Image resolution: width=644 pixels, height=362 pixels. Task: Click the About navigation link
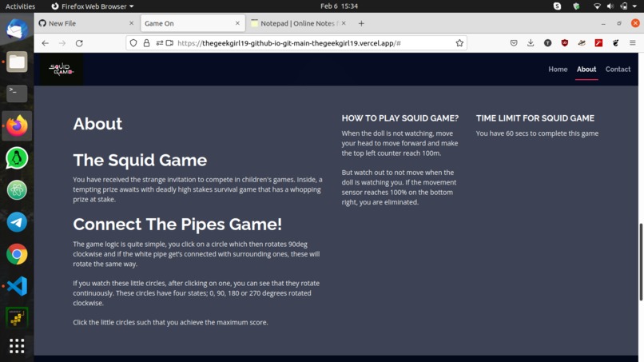(586, 69)
